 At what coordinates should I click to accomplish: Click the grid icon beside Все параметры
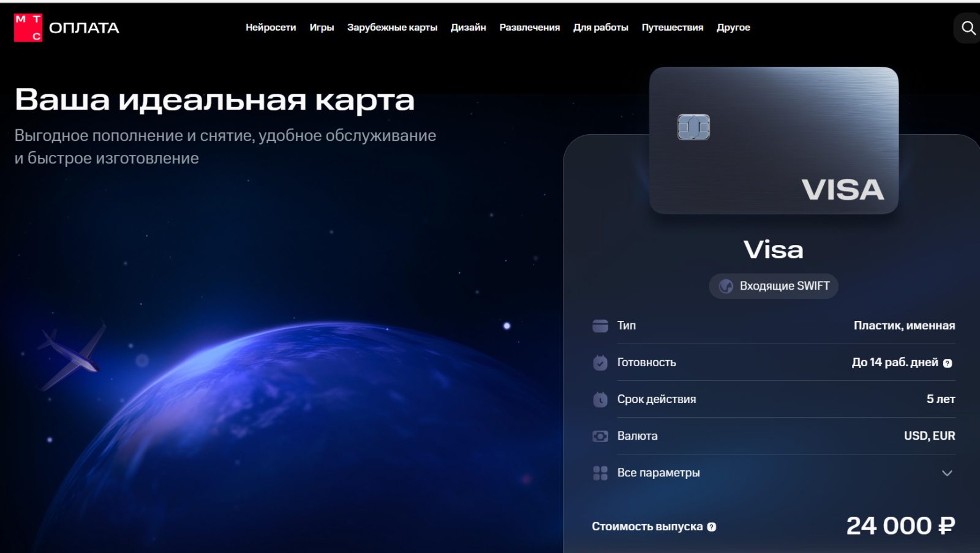(x=600, y=473)
